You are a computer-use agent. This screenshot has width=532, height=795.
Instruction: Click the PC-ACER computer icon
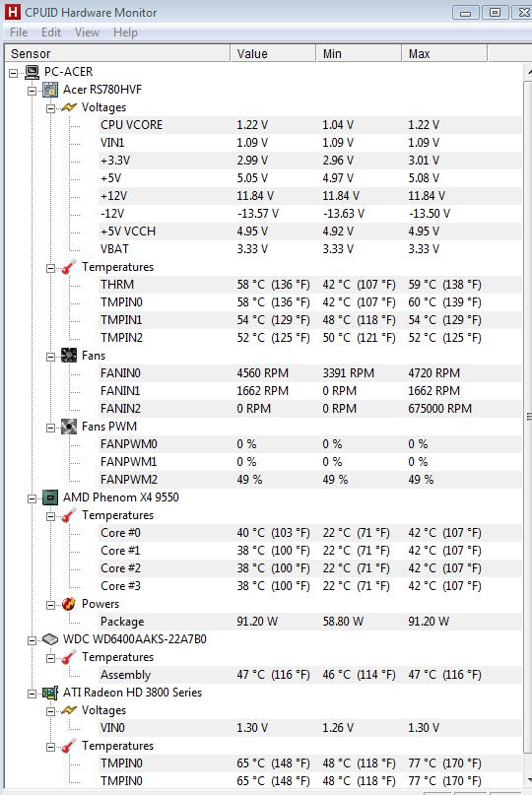click(x=32, y=72)
